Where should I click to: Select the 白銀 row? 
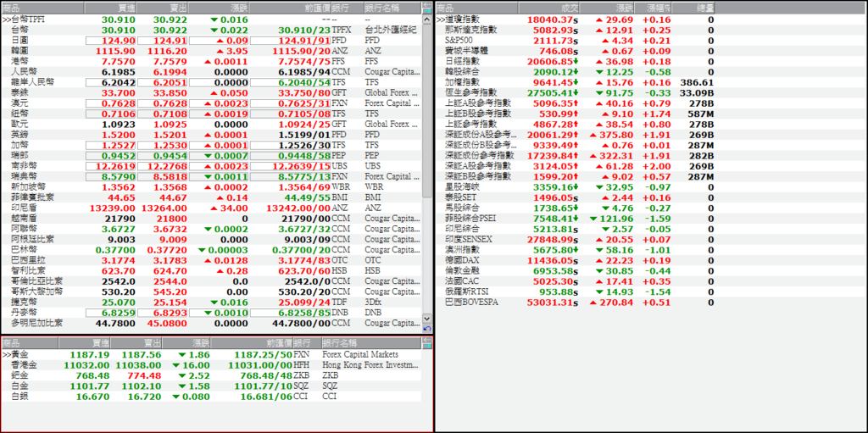pyautogui.click(x=211, y=397)
